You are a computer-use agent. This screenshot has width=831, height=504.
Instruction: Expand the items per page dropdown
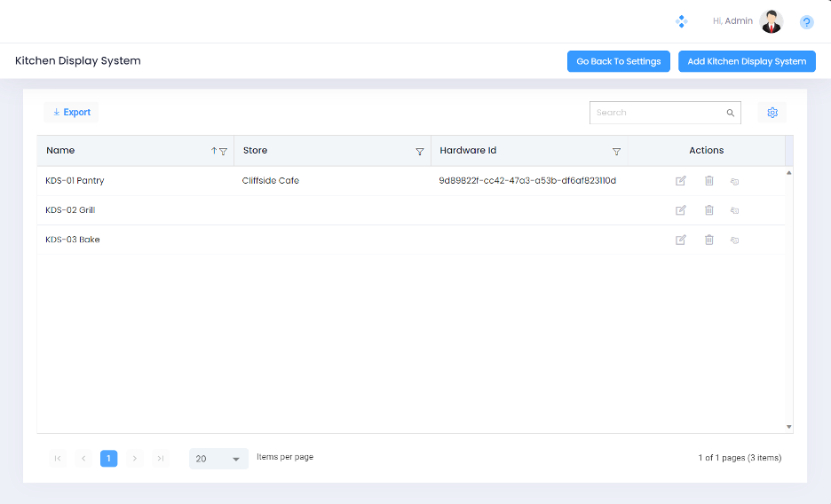[x=235, y=459]
